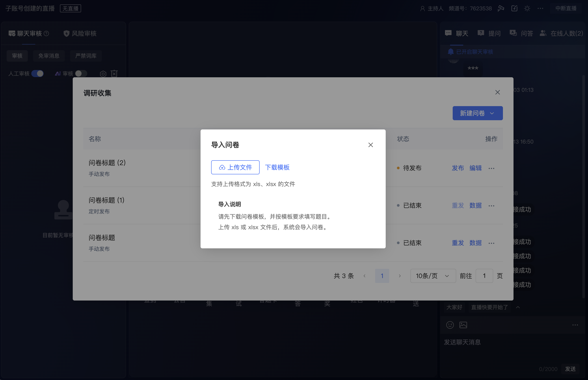Switch to the 提问 tab

(x=489, y=33)
